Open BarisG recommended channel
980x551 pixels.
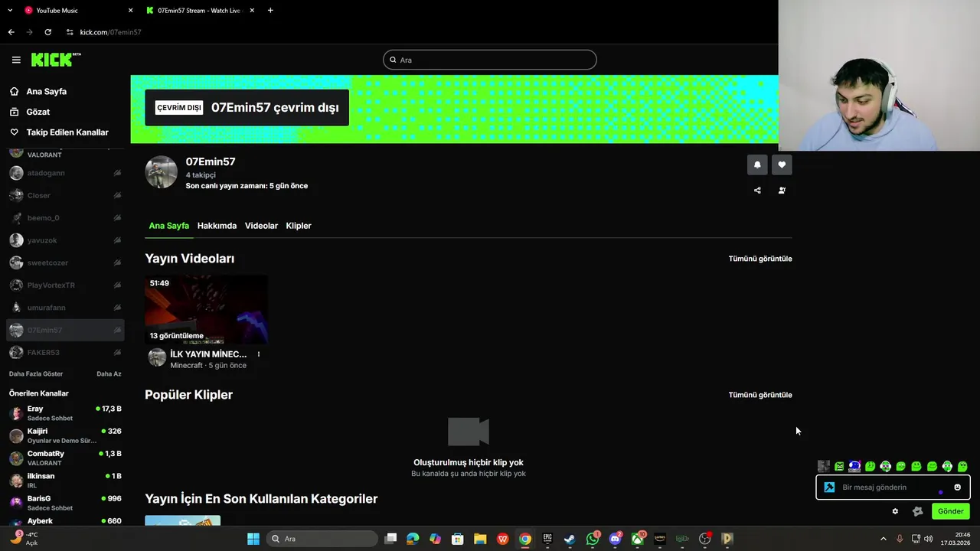(65, 503)
